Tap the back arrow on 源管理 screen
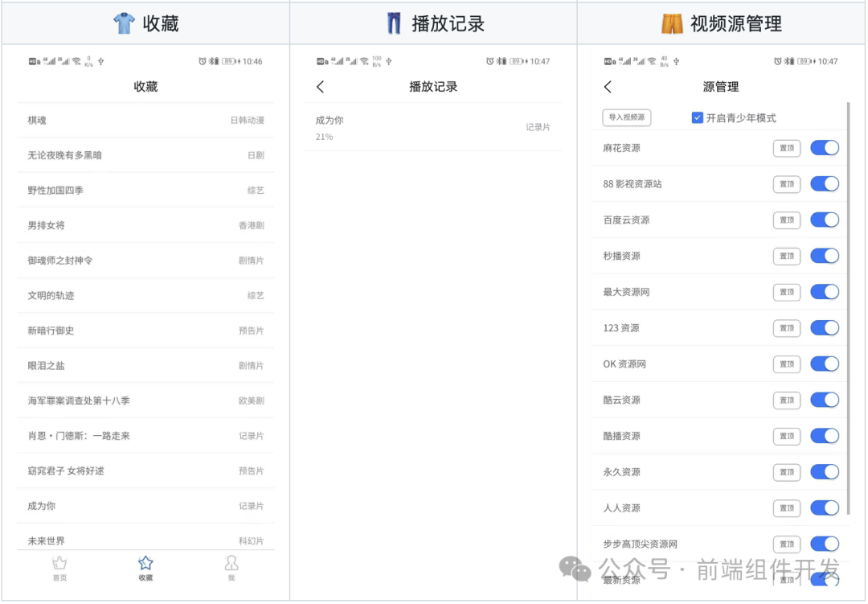 click(608, 87)
